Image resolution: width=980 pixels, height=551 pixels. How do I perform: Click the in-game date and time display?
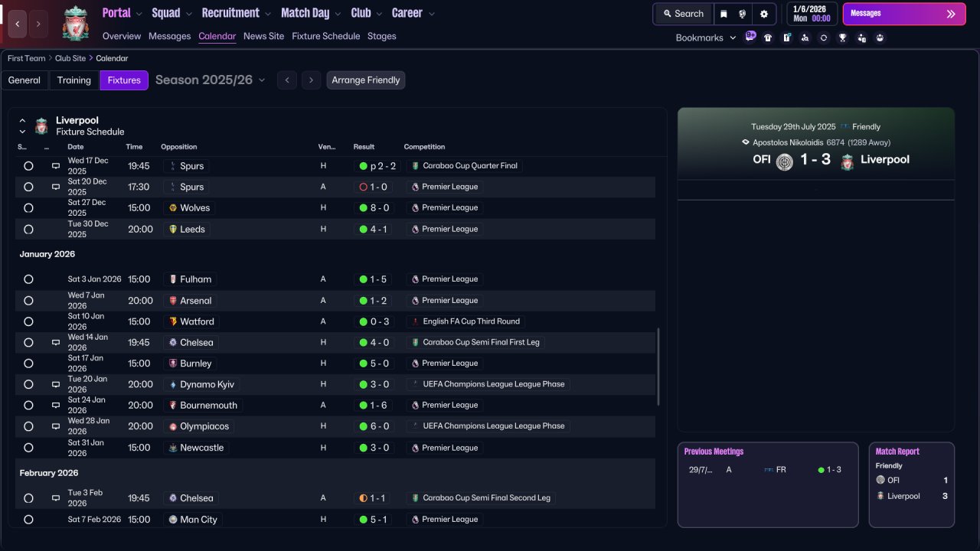coord(812,14)
